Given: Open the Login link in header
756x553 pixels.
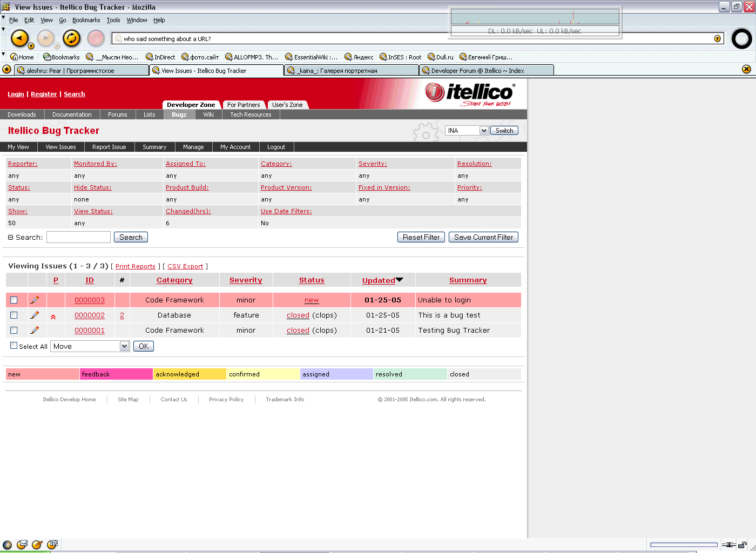Looking at the screenshot, I should pos(16,94).
